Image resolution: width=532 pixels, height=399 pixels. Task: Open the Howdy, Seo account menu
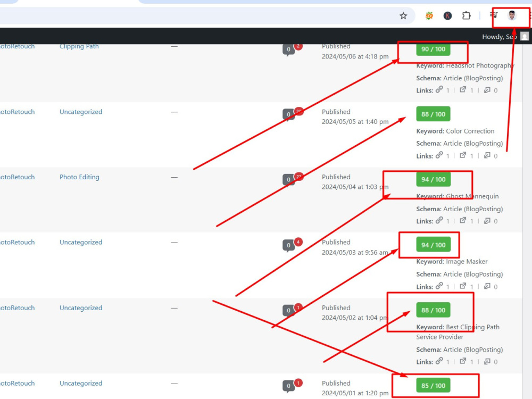(505, 36)
